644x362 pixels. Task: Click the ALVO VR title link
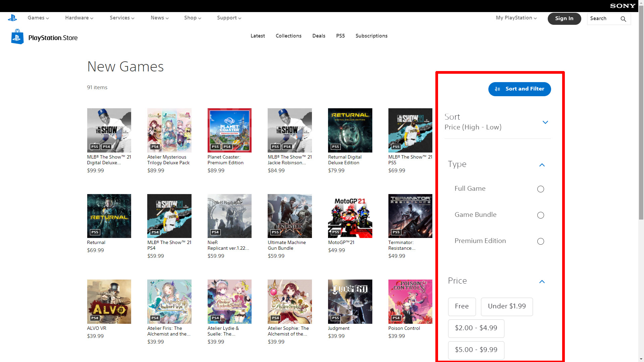(x=97, y=328)
